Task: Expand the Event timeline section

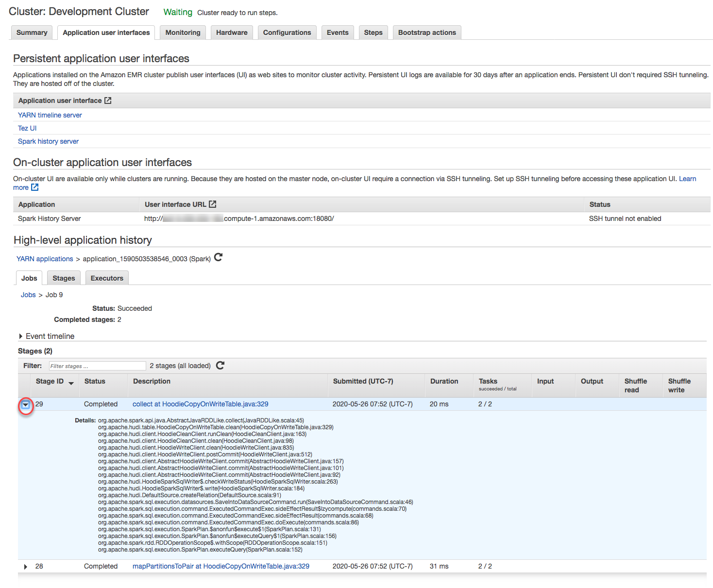Action: point(21,336)
